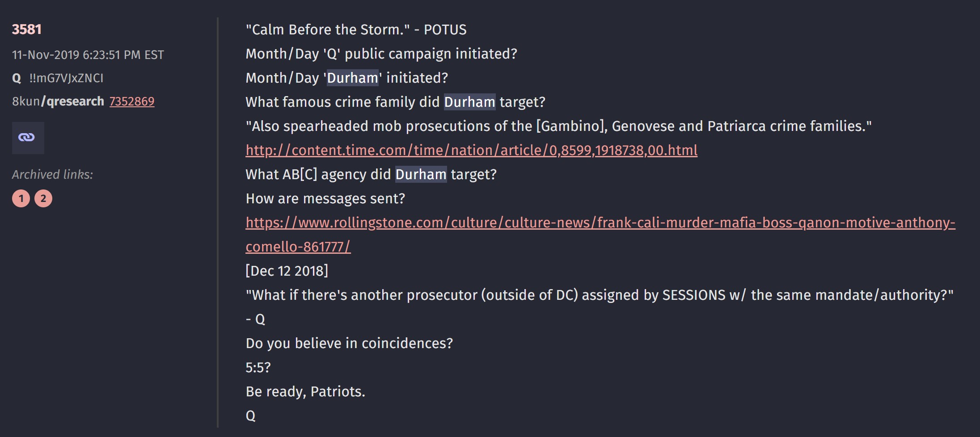Image resolution: width=980 pixels, height=437 pixels.
Task: Open archived link number 2
Action: point(43,198)
